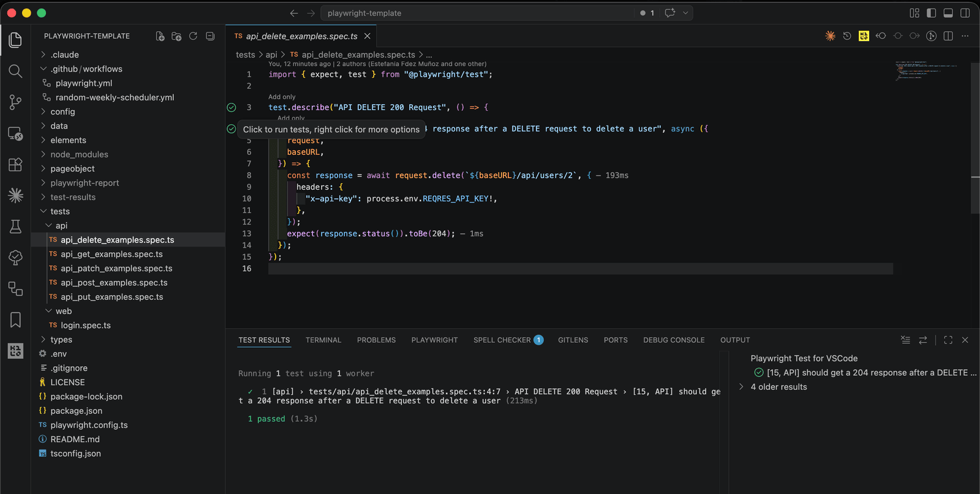Screen dimensions: 980x494
Task: Open the Claude panel in activity bar
Action: [x=15, y=195]
